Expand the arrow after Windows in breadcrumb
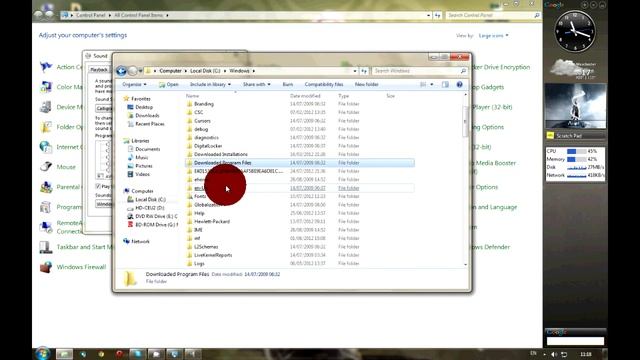This screenshot has height=360, width=640. click(253, 71)
